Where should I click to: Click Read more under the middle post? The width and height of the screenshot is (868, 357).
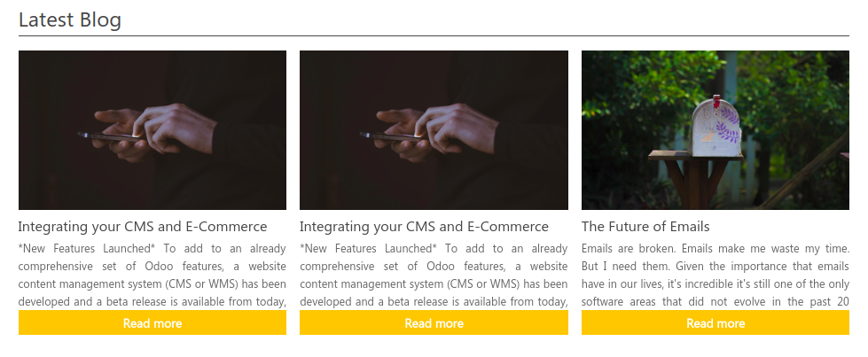(x=434, y=322)
